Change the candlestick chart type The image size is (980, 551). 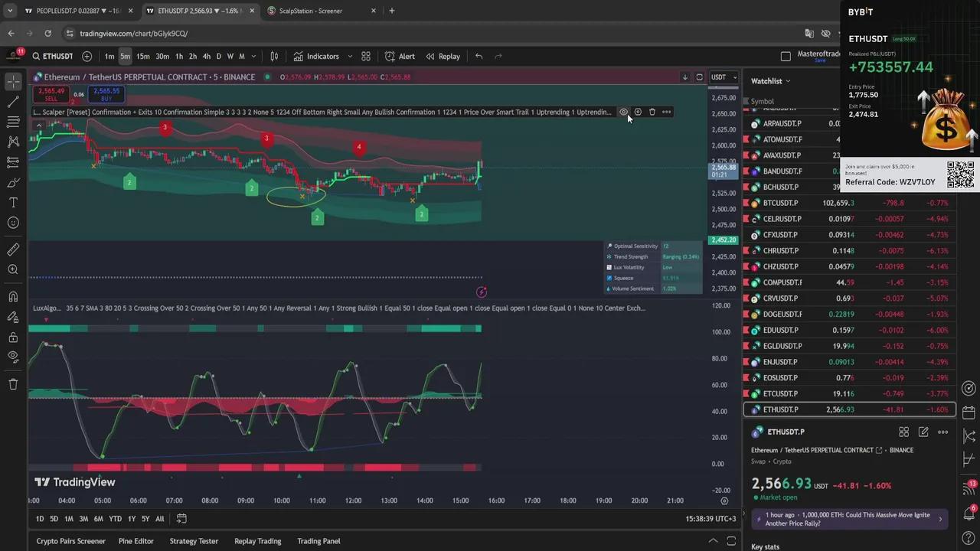(274, 56)
